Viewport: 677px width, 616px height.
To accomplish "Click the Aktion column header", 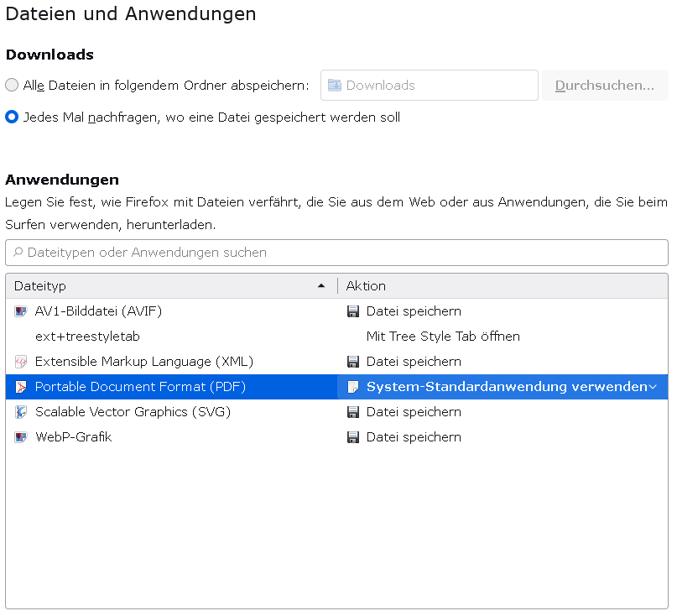I will tap(502, 286).
